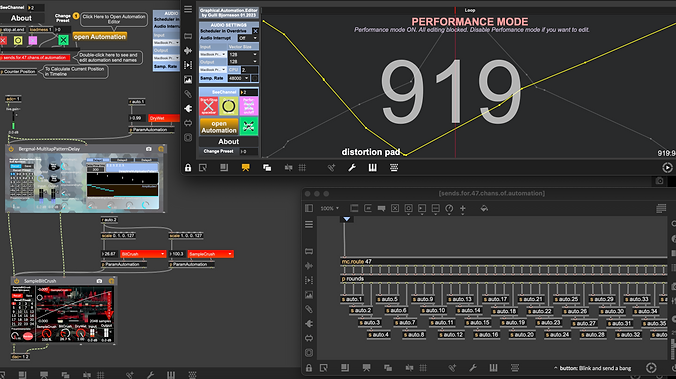Toggle the lock icon in sends window bottom toolbar
The image size is (676, 379).
(309, 368)
